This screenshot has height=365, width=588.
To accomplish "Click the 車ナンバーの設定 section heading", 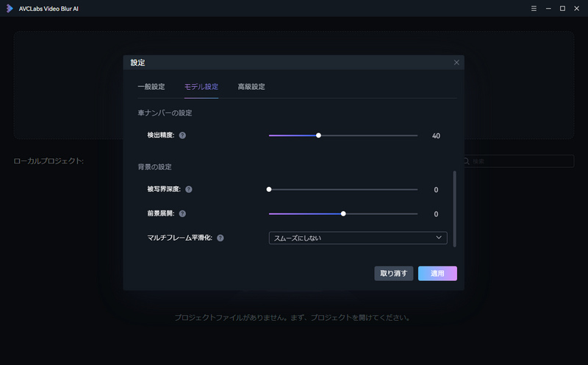I will click(165, 113).
